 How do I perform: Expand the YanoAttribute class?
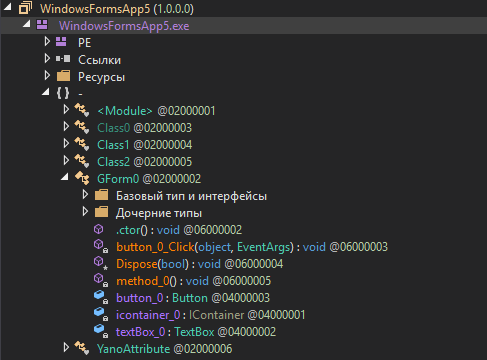tap(66, 347)
